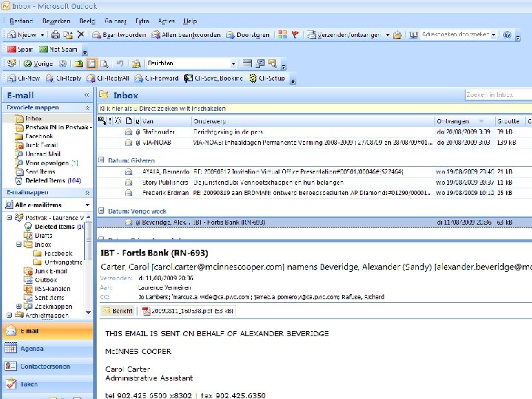
Task: Open Unread Mail search folder
Action: point(43,154)
